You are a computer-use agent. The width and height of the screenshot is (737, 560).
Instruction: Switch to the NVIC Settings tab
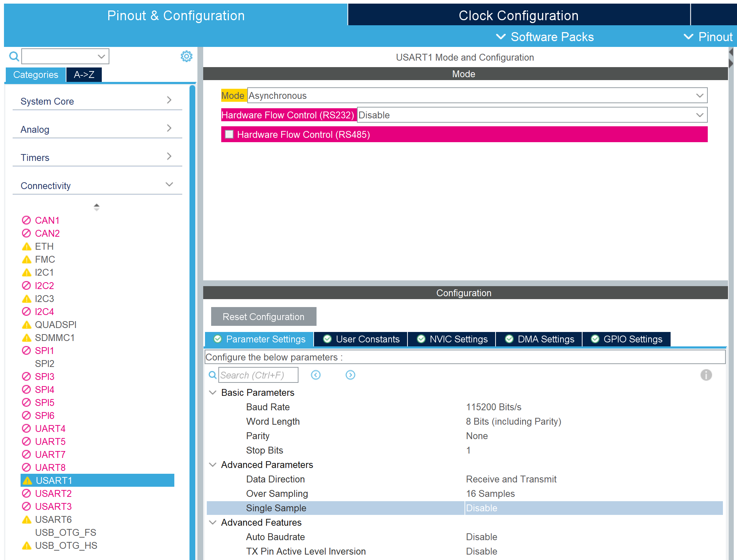[452, 339]
